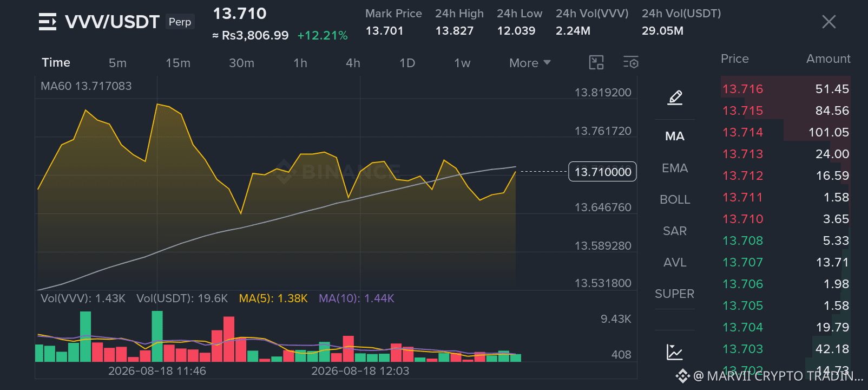The height and width of the screenshot is (390, 868).
Task: Click the amount 101.05
Action: [828, 132]
